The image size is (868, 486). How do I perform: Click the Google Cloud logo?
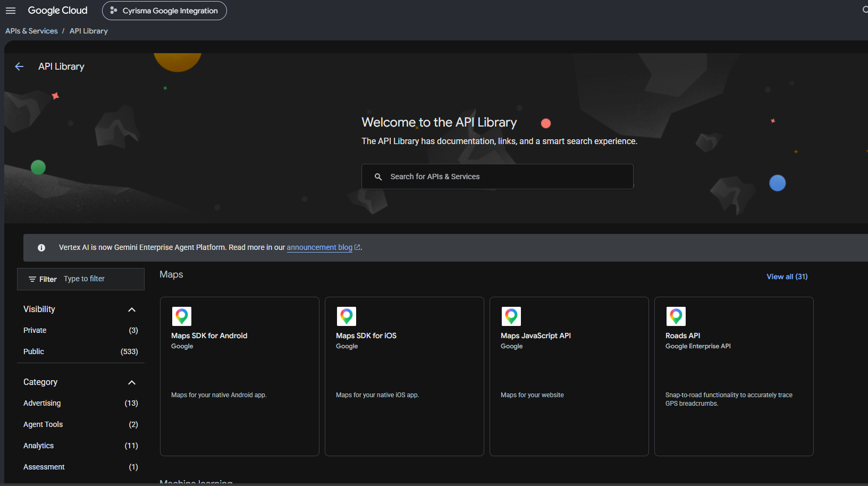(57, 11)
